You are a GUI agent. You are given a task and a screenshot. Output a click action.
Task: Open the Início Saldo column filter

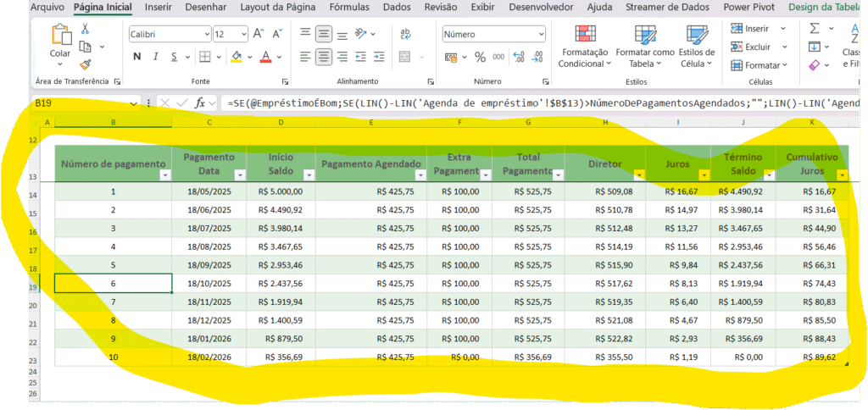pyautogui.click(x=309, y=175)
